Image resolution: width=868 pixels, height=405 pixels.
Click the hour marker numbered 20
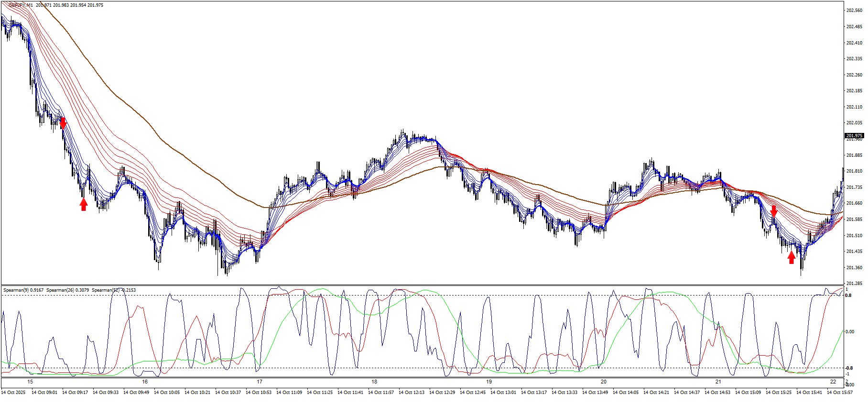tap(604, 382)
